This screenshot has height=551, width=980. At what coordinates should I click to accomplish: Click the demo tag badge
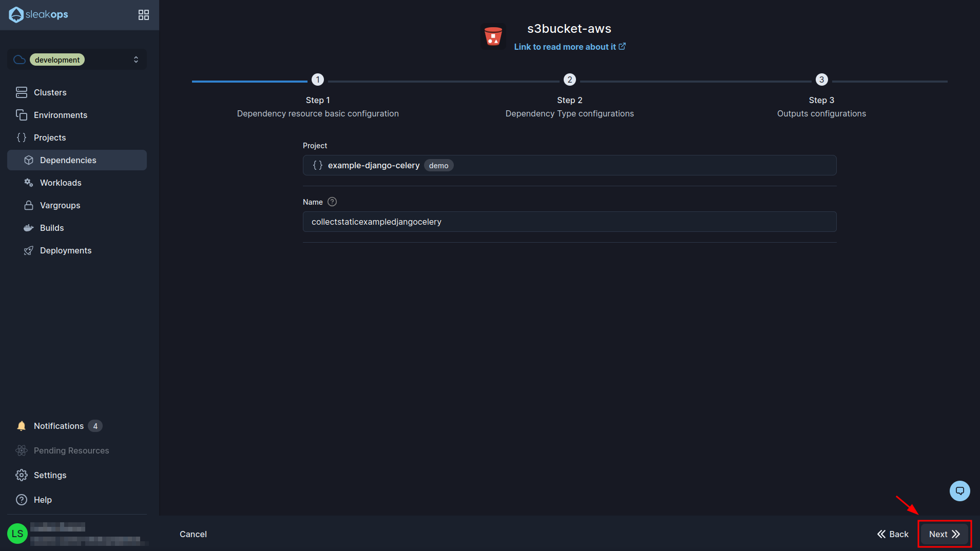439,165
